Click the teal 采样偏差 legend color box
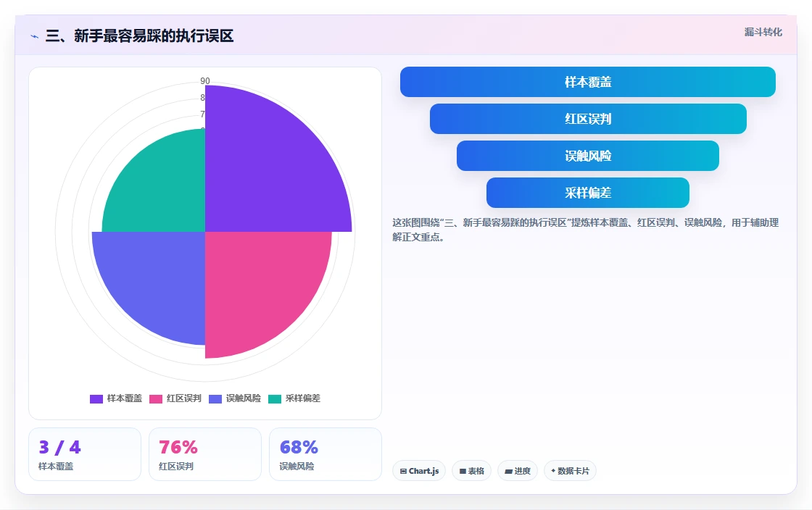Image resolution: width=812 pixels, height=510 pixels. [x=275, y=398]
